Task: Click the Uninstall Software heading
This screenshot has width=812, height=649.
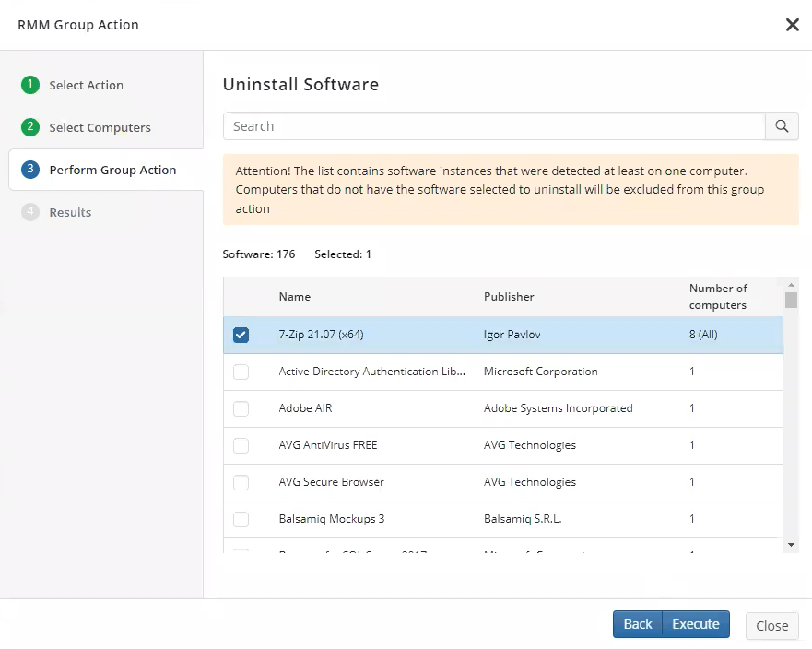Action: [x=300, y=85]
